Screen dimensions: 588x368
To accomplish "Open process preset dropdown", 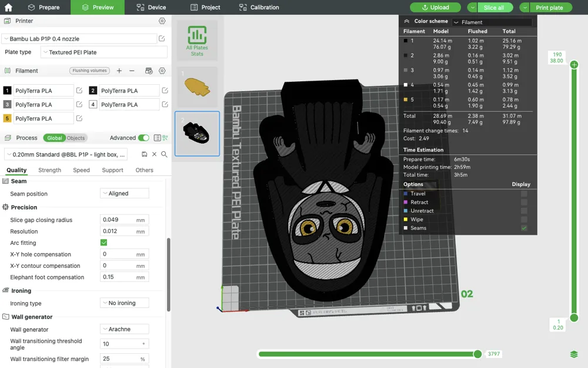I will pos(66,154).
